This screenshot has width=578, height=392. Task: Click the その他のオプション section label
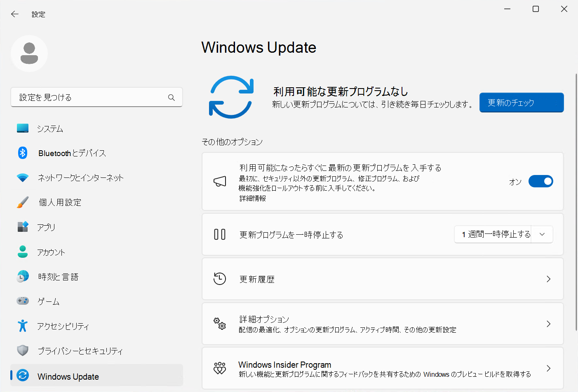[x=232, y=142]
